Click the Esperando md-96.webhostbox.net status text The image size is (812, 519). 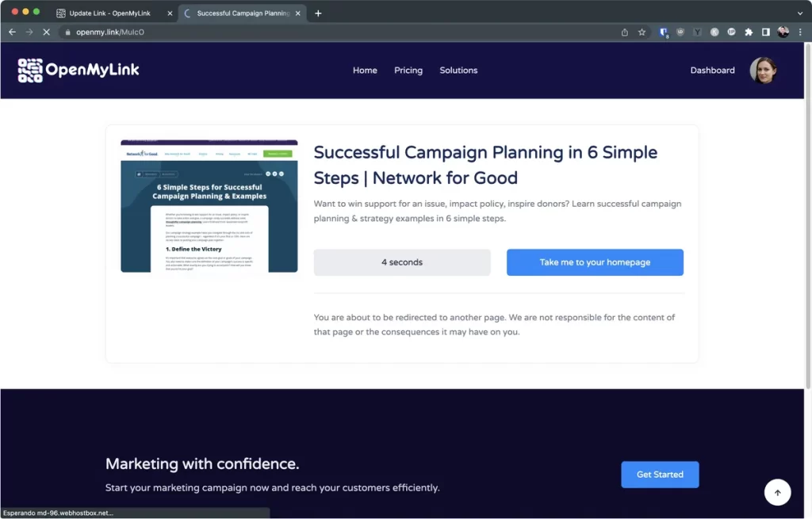tap(58, 513)
